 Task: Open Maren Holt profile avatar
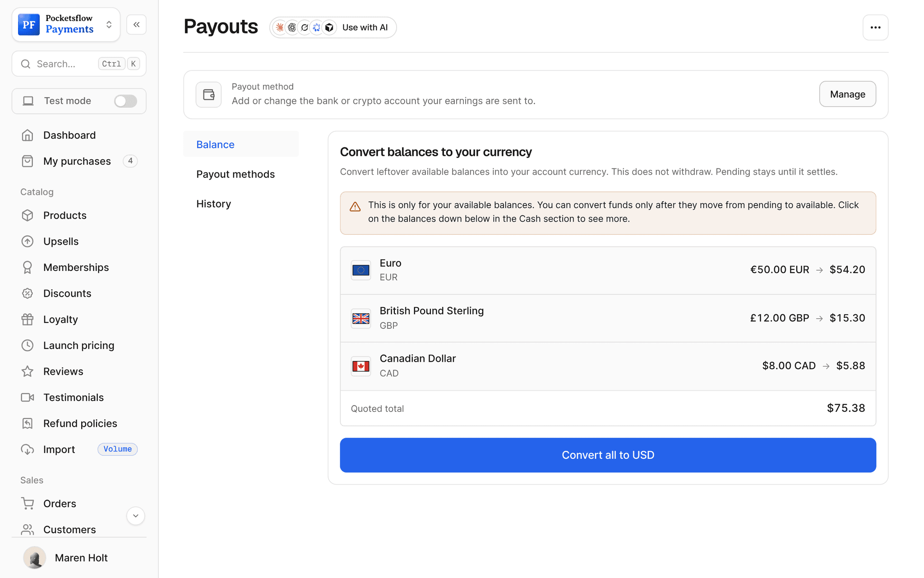click(34, 558)
